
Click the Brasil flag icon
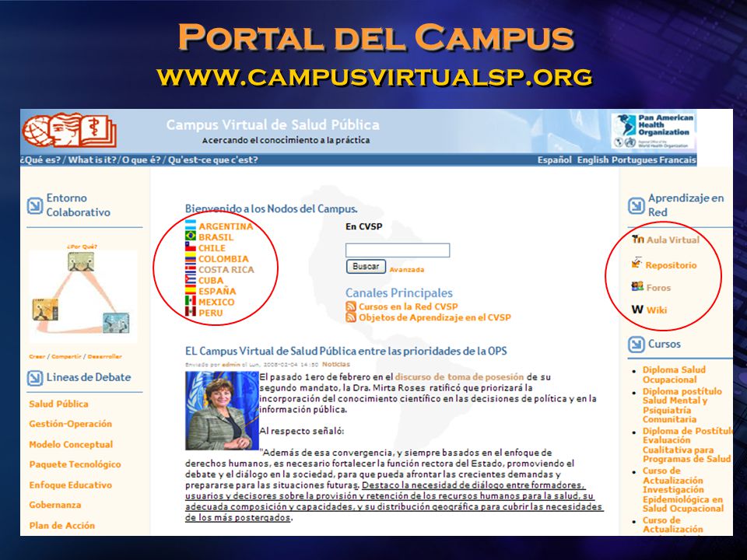(x=191, y=236)
